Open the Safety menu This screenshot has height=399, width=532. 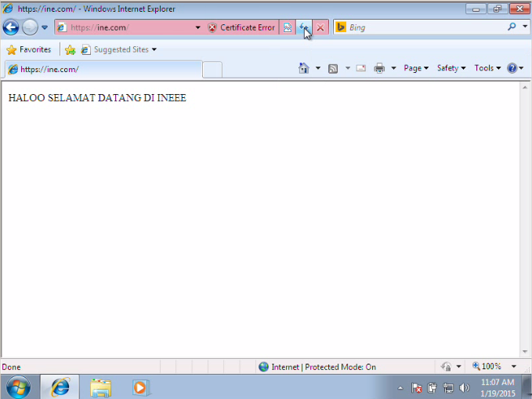[451, 68]
